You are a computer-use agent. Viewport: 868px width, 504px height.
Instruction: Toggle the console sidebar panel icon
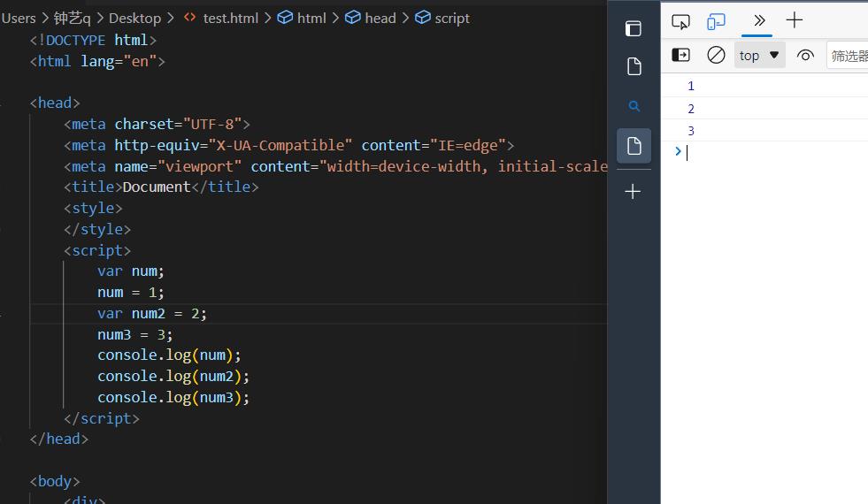point(680,55)
